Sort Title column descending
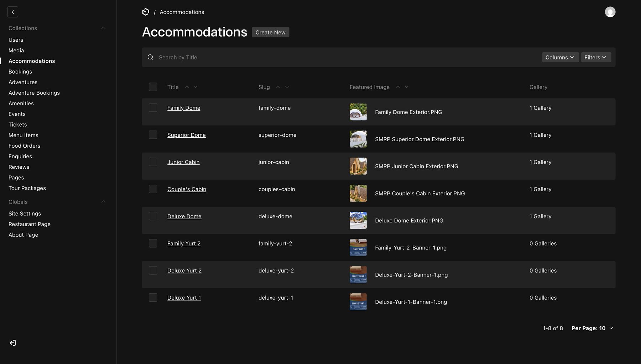Viewport: 641px width, 364px height. (196, 87)
